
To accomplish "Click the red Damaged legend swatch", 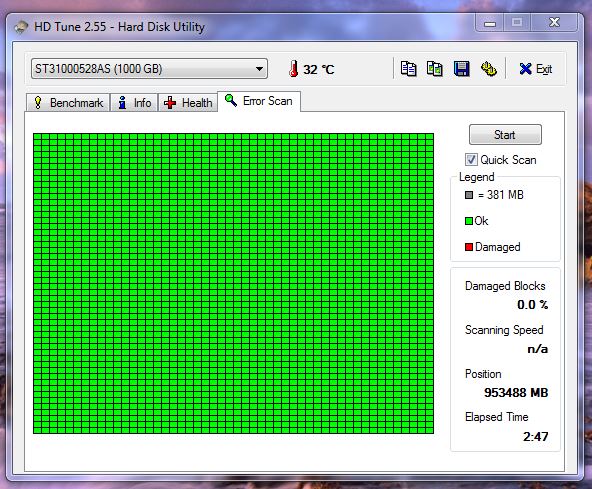I will click(x=469, y=247).
